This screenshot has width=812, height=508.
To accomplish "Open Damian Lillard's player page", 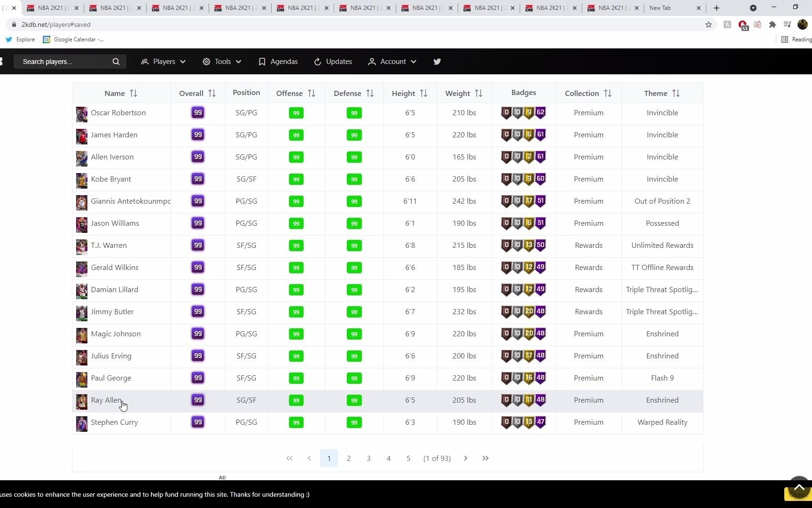I will pos(114,290).
